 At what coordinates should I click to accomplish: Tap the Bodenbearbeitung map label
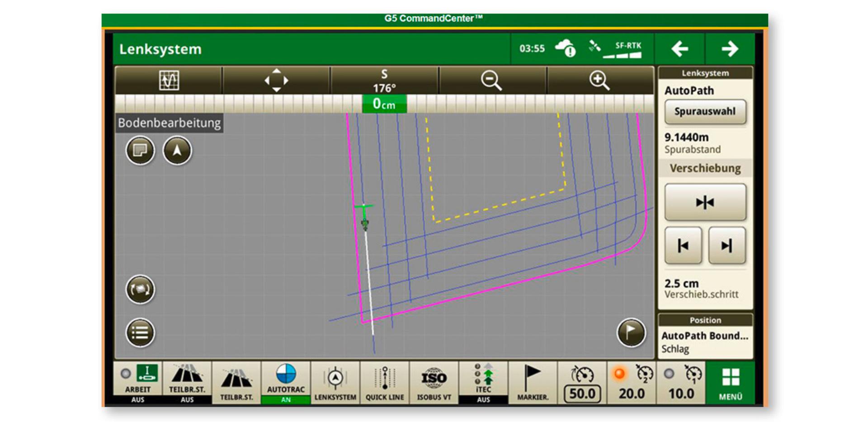170,123
